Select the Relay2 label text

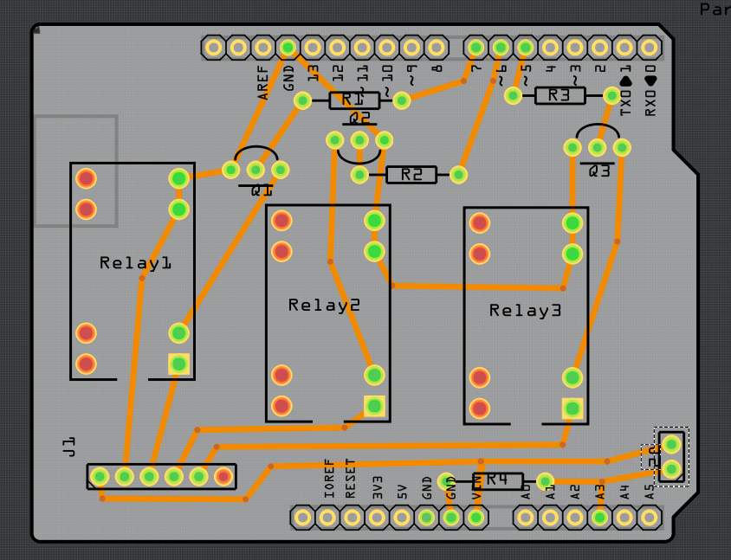(324, 306)
